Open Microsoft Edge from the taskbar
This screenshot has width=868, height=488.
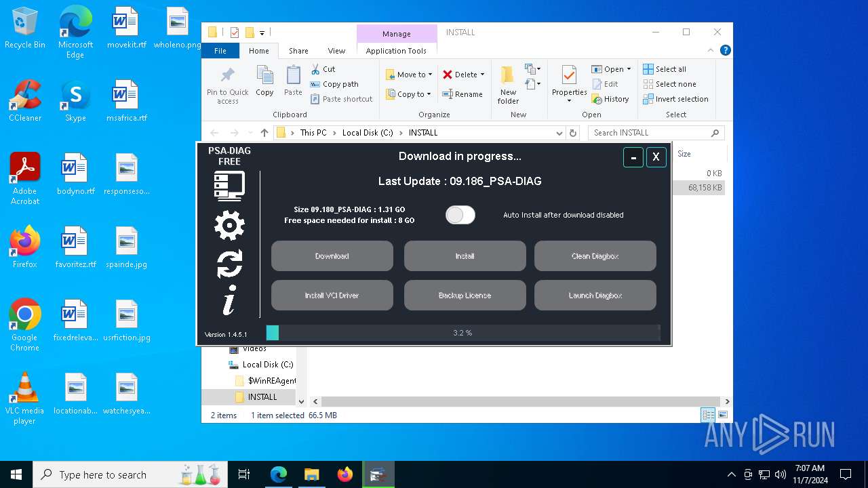click(x=279, y=474)
